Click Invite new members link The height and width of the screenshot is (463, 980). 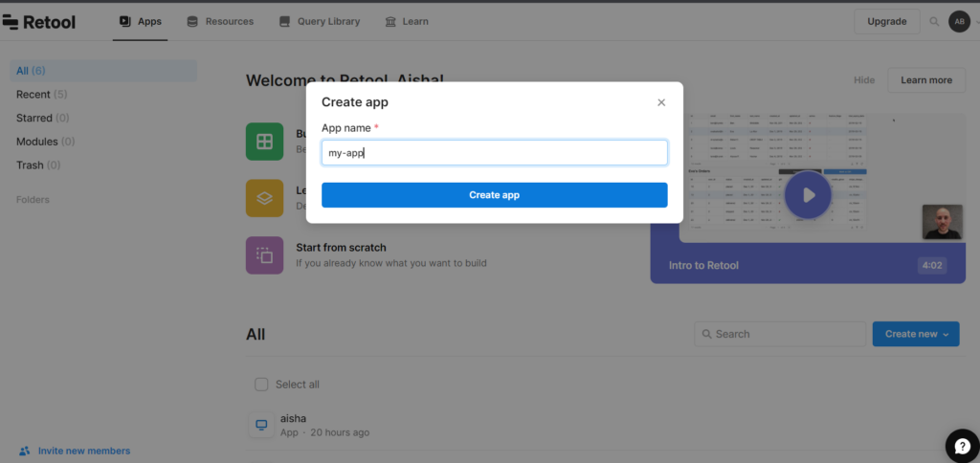click(x=84, y=451)
